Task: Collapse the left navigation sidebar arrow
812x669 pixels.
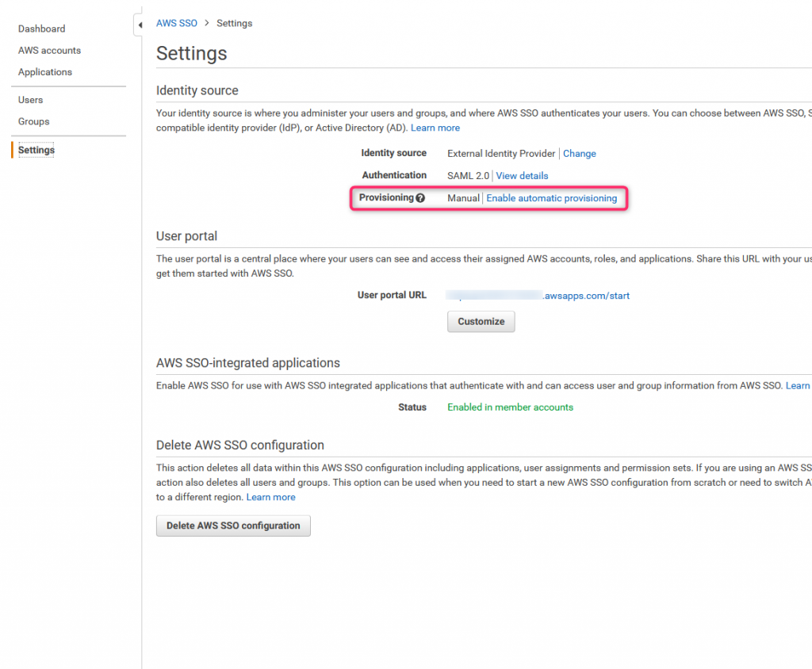Action: 140,25
